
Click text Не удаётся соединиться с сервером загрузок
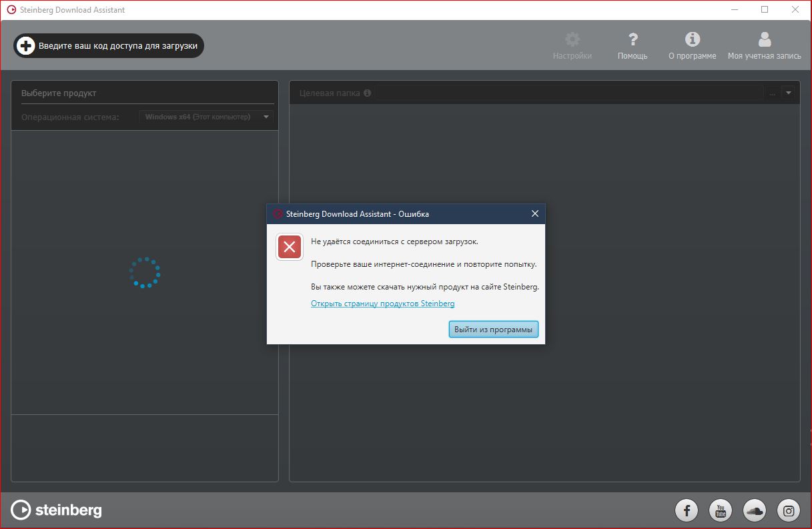pos(394,241)
